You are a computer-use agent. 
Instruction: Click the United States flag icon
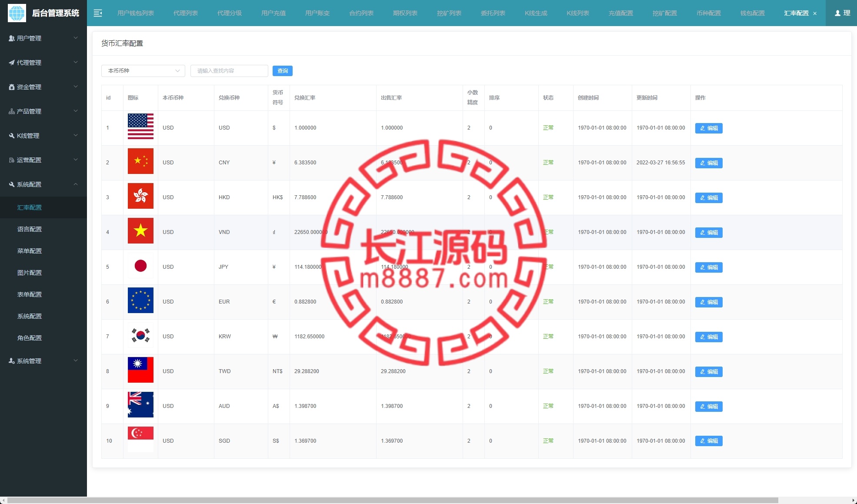pyautogui.click(x=140, y=126)
